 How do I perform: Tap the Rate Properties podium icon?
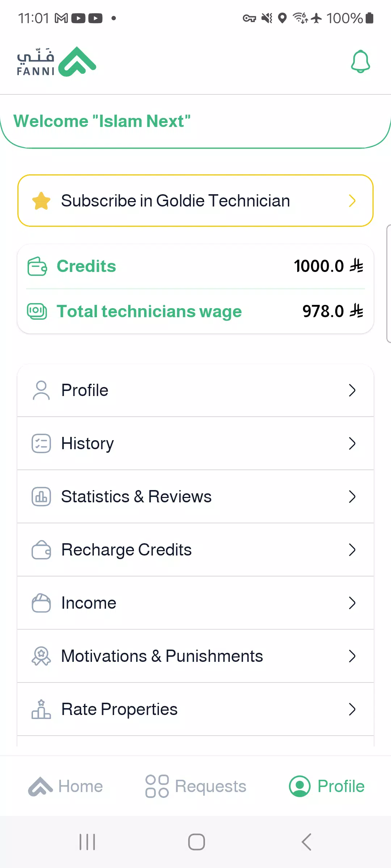click(41, 709)
